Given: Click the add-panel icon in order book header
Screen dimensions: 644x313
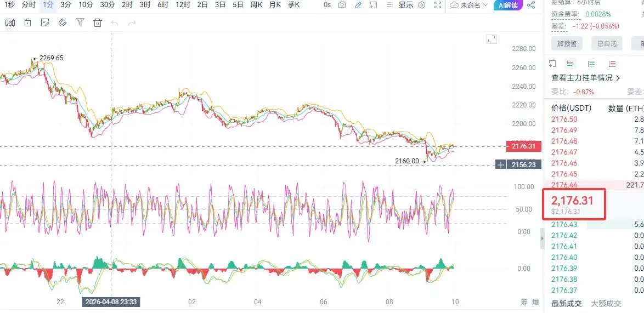Looking at the screenshot, I should [x=552, y=64].
